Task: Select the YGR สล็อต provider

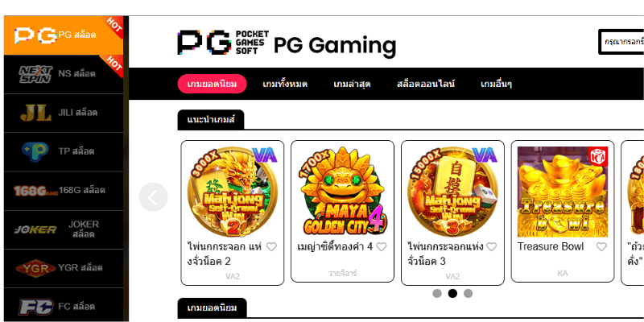Action: [x=64, y=268]
